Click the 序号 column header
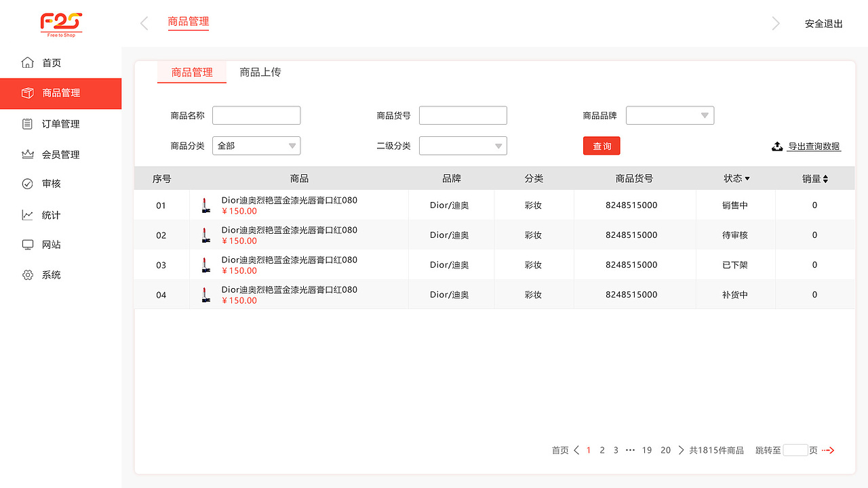This screenshot has height=488, width=868. coord(161,179)
